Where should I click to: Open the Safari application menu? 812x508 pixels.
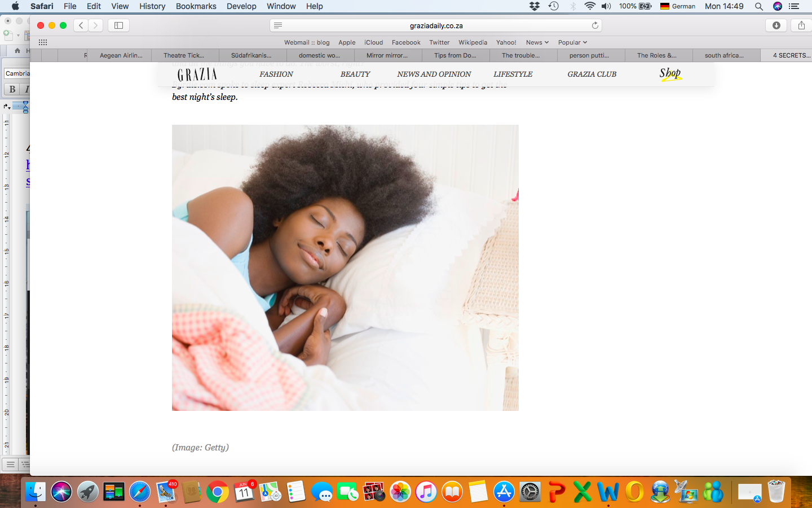point(42,6)
